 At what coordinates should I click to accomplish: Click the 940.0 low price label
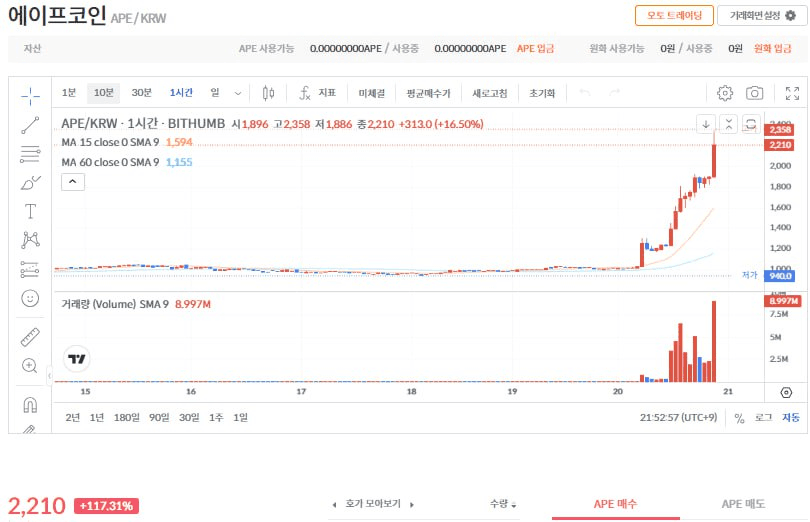780,276
